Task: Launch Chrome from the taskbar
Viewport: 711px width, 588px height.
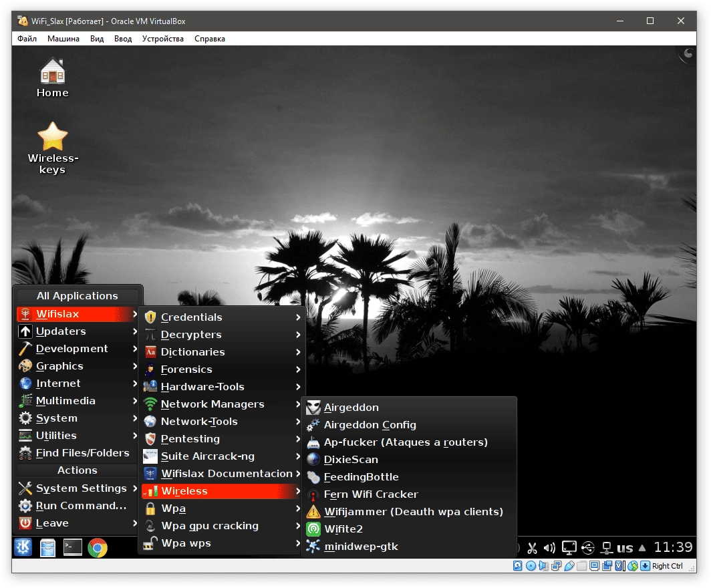Action: [98, 548]
